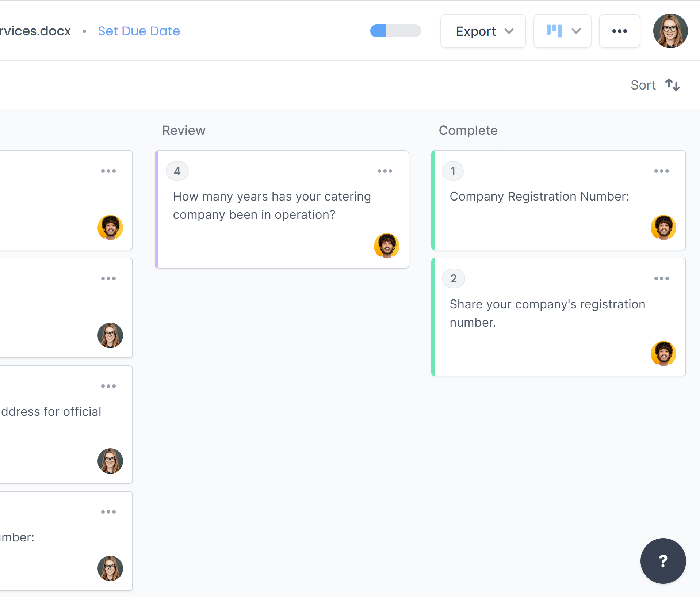Screen dimensions: 700x597
Task: Open the user profile avatar in header
Action: pos(670,31)
